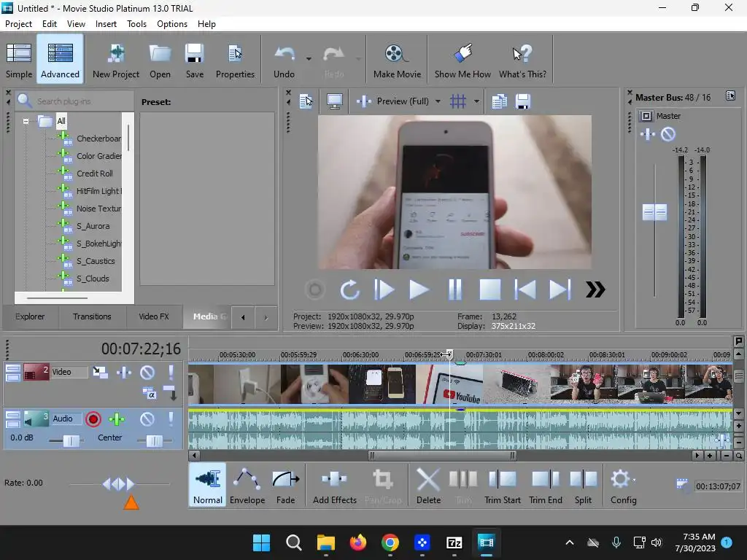This screenshot has height=560, width=747.
Task: Open the Edit menu
Action: click(50, 24)
